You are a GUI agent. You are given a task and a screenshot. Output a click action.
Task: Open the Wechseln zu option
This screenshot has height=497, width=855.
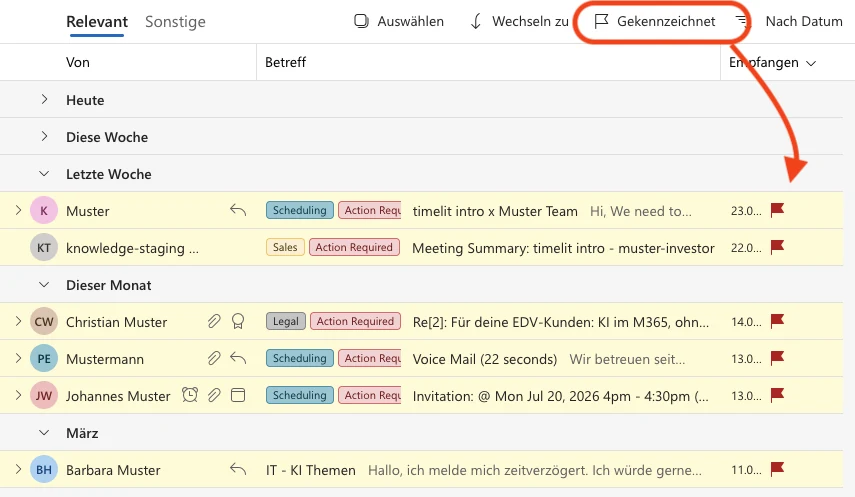pyautogui.click(x=519, y=21)
